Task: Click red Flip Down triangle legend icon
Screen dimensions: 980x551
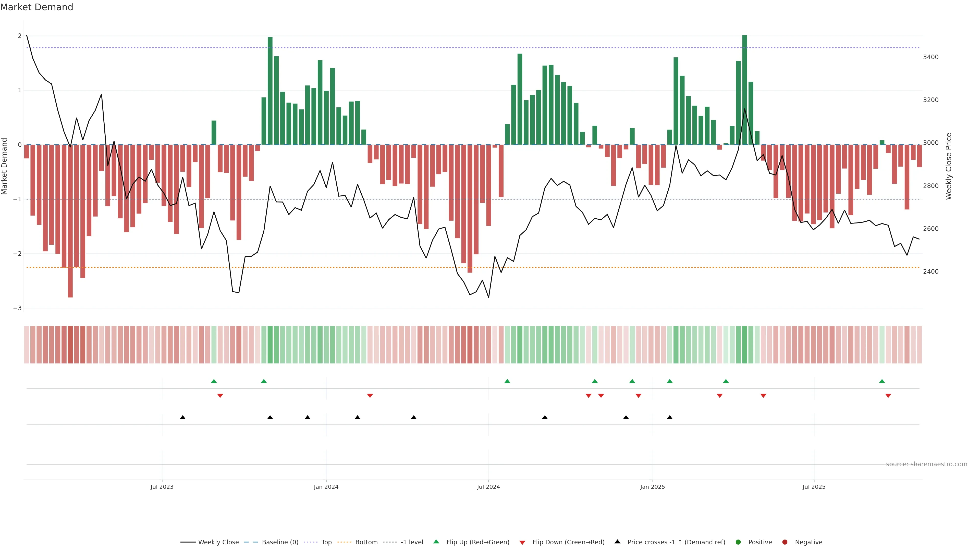Action: click(522, 543)
